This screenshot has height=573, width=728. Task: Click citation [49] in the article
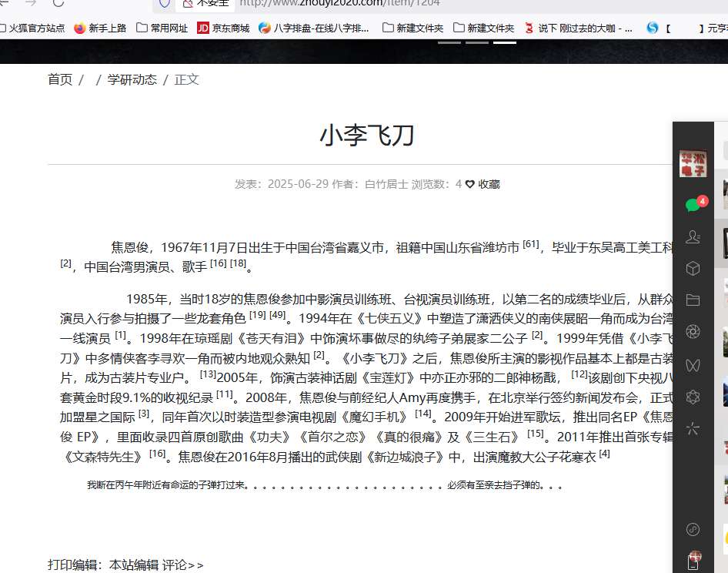pyautogui.click(x=278, y=315)
